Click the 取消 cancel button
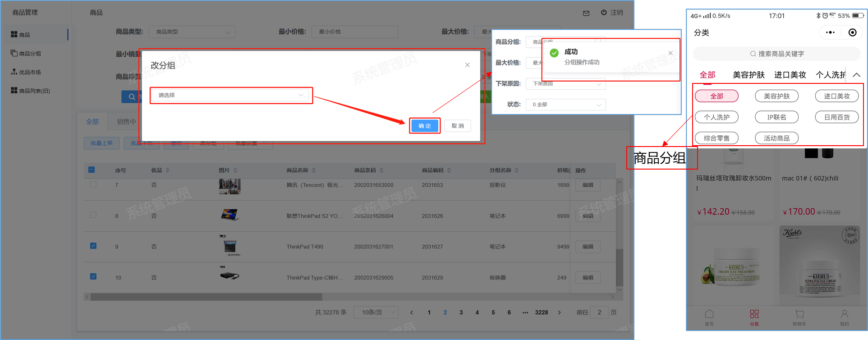868x340 pixels. coord(457,126)
